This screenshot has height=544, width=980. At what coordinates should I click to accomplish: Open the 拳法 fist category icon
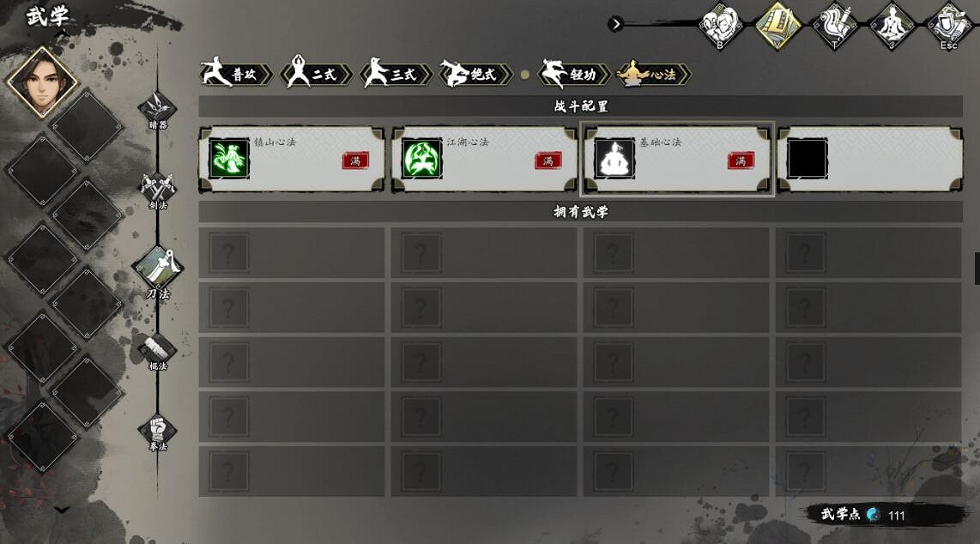pos(158,431)
